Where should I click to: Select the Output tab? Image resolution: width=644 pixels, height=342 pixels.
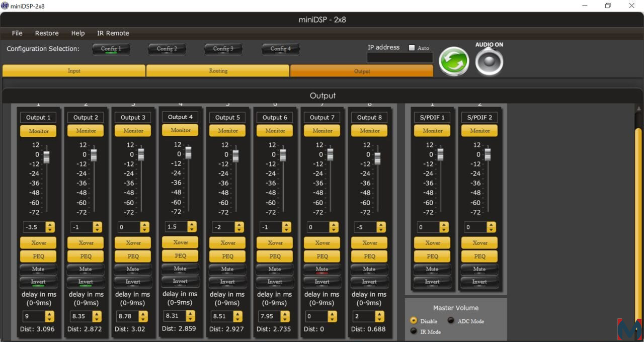362,71
